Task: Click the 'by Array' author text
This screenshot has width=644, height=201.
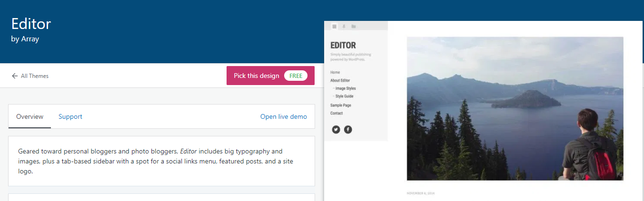Action: coord(25,39)
